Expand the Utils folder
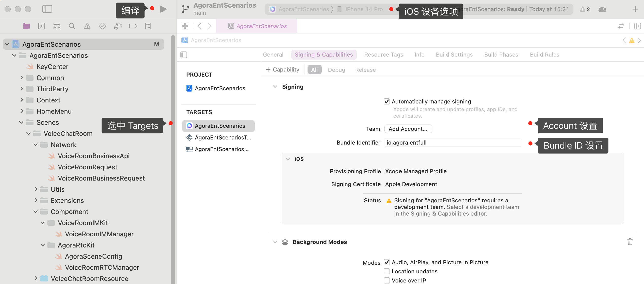Screen dimensions: 644x284 (36, 189)
